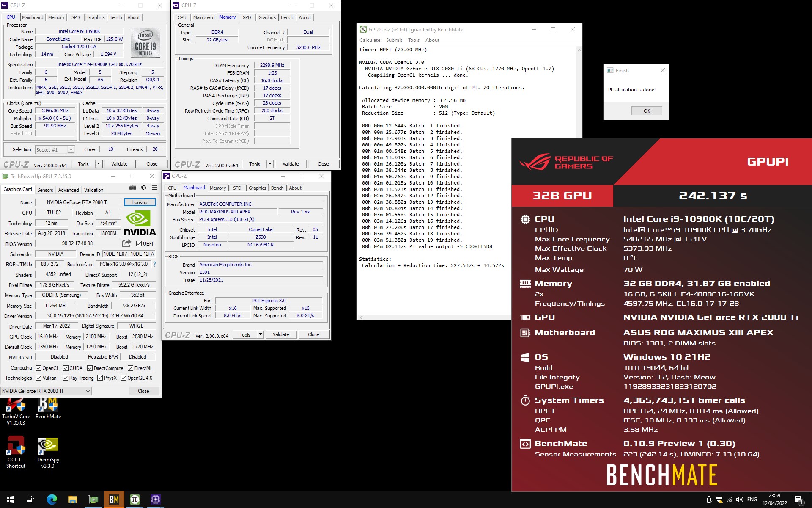The height and width of the screenshot is (508, 812).
Task: Open Tools dropdown arrow in CPU-Z Memory window
Action: [x=270, y=164]
